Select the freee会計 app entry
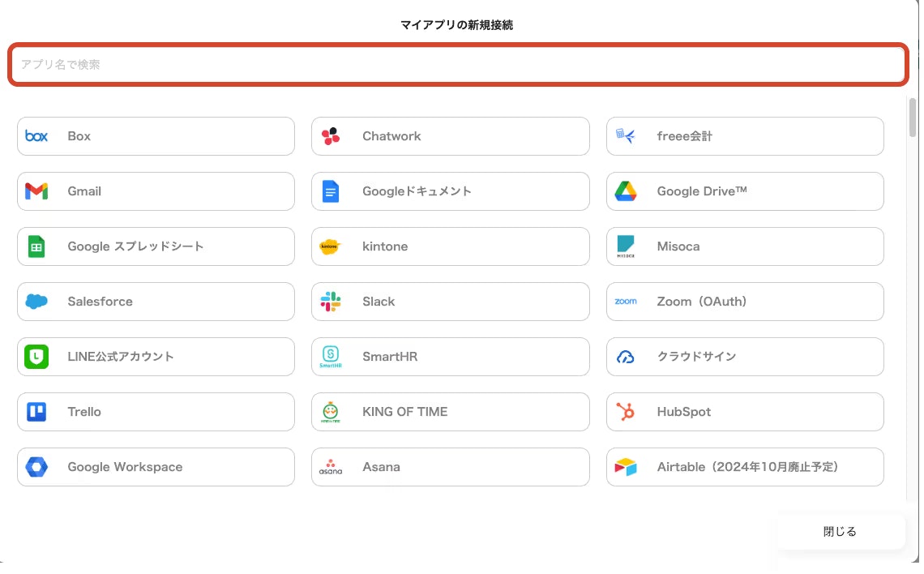924x574 pixels. [x=745, y=136]
